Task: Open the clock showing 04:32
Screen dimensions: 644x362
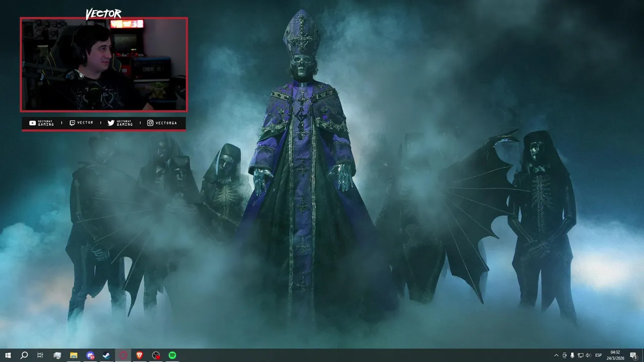Action: pyautogui.click(x=615, y=355)
